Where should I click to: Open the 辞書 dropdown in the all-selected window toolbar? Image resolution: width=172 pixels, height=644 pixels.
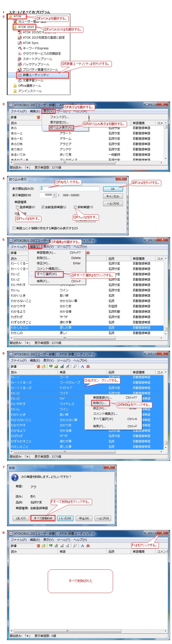point(22,367)
